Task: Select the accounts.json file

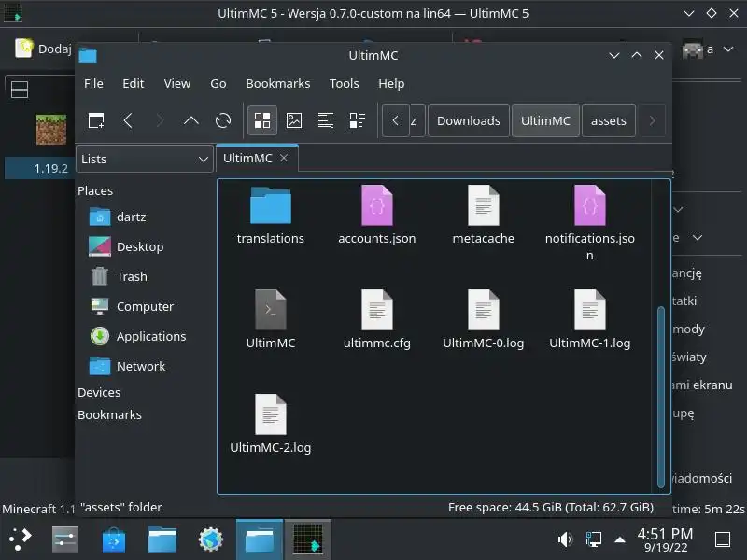Action: coord(377,216)
